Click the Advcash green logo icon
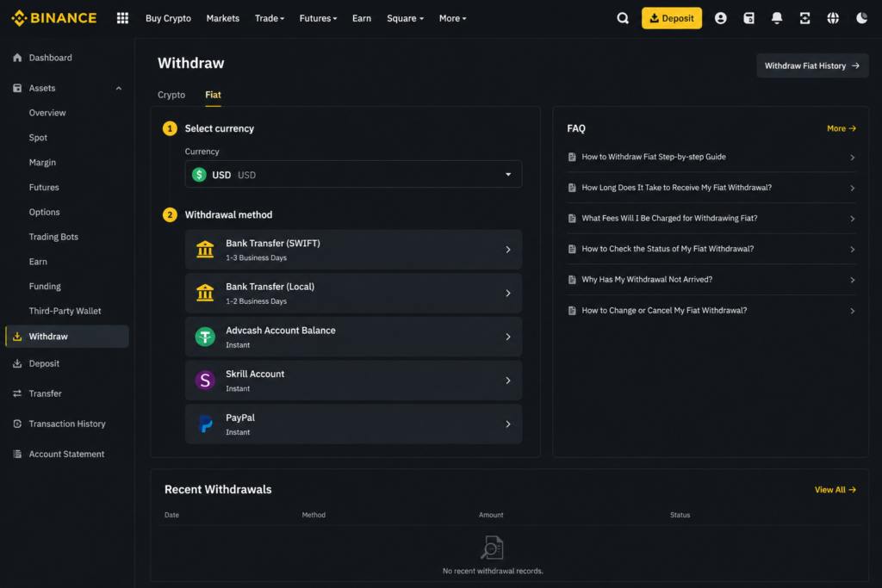 (x=205, y=336)
